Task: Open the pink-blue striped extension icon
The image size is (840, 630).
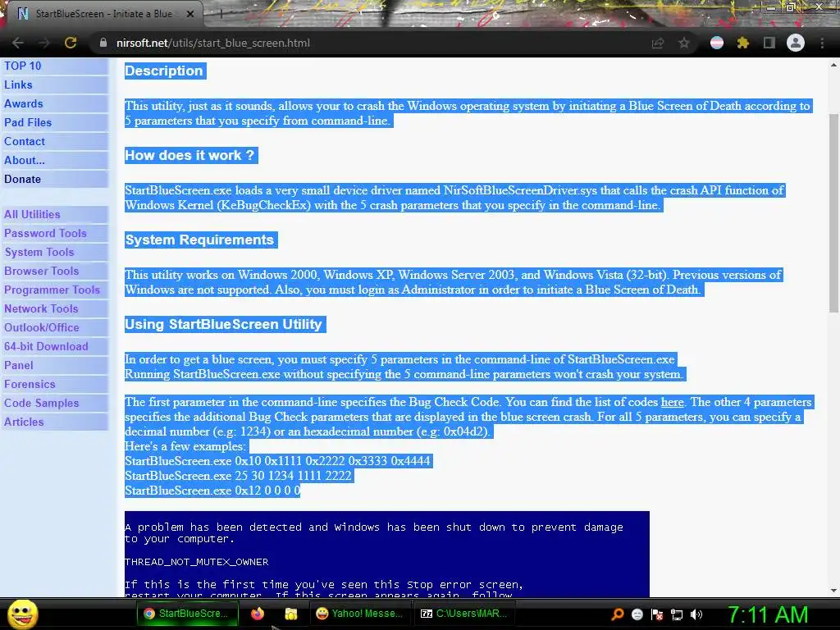Action: pyautogui.click(x=717, y=43)
